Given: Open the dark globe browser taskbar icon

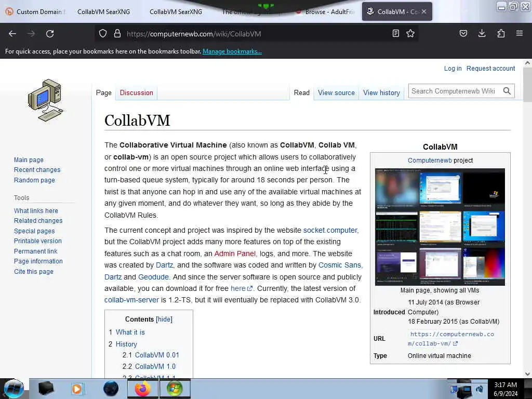Looking at the screenshot, I should (111, 389).
